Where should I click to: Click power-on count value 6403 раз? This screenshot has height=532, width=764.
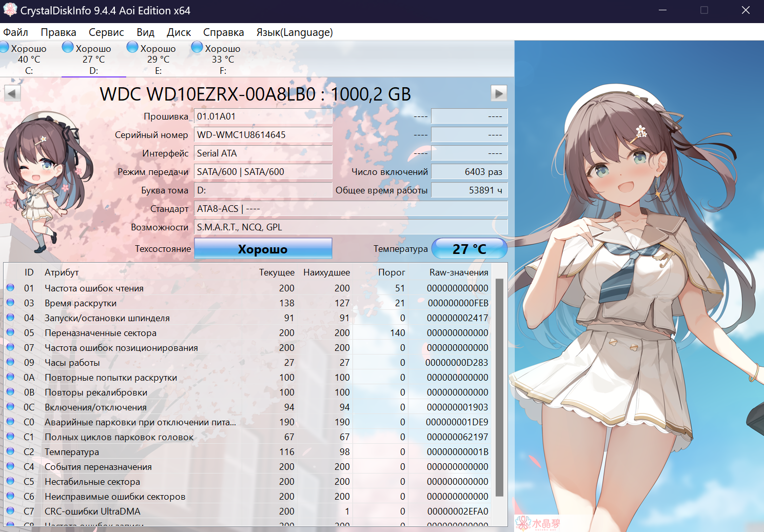[469, 172]
